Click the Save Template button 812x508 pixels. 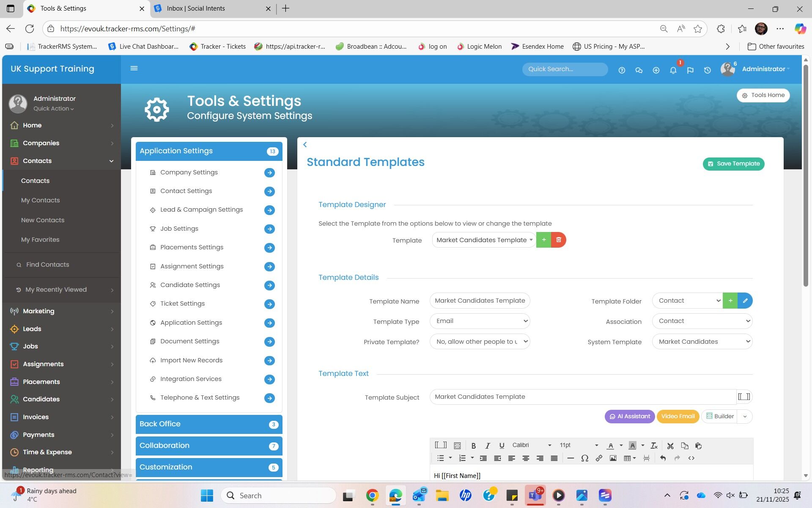tap(733, 164)
